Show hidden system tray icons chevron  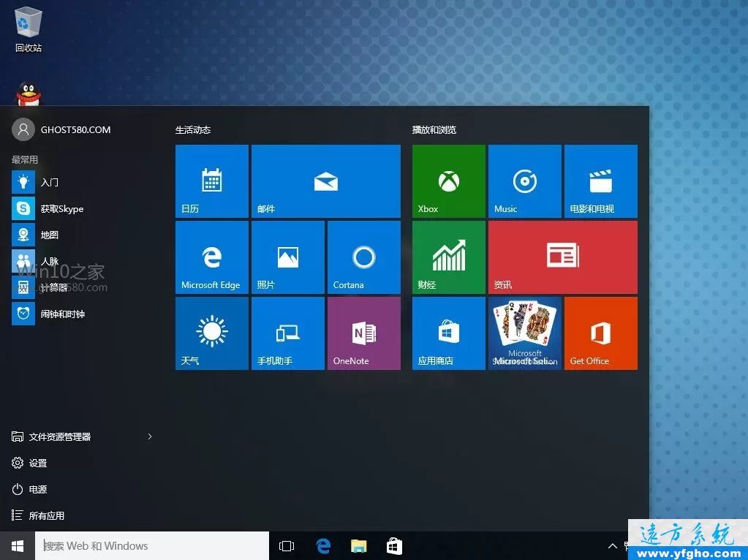(613, 546)
